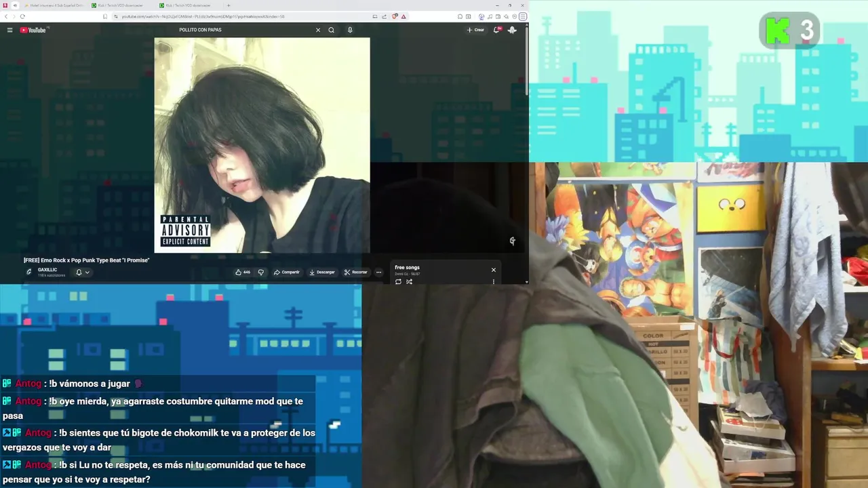Screen dimensions: 868x488
Task: Dislike the video with thumbs down
Action: pos(260,272)
